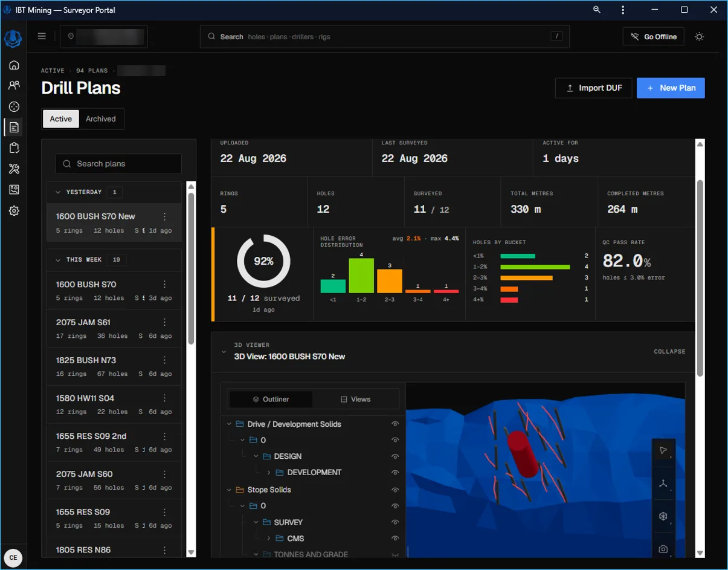Screen dimensions: 728x570
Task: Open the Home icon in sidebar
Action: coord(14,65)
